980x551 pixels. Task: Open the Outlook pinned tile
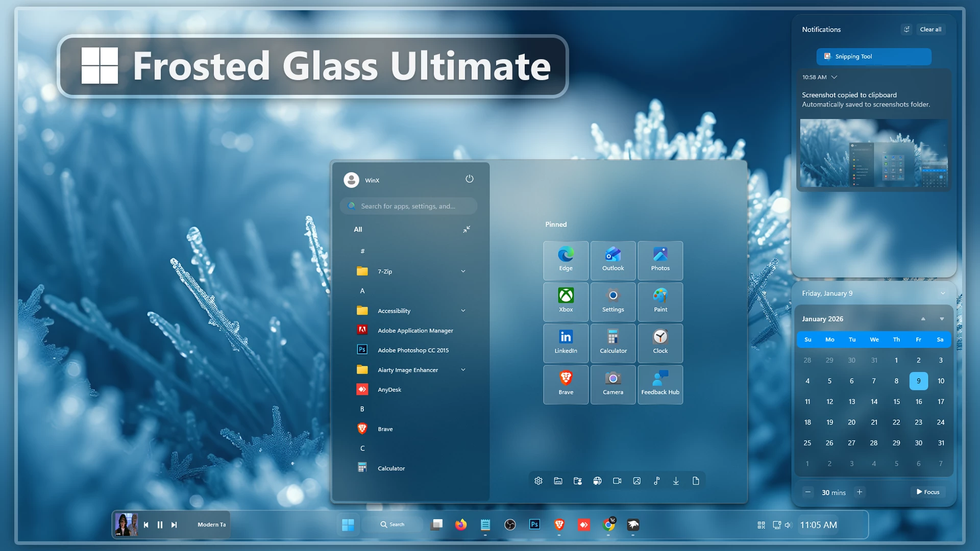(613, 260)
